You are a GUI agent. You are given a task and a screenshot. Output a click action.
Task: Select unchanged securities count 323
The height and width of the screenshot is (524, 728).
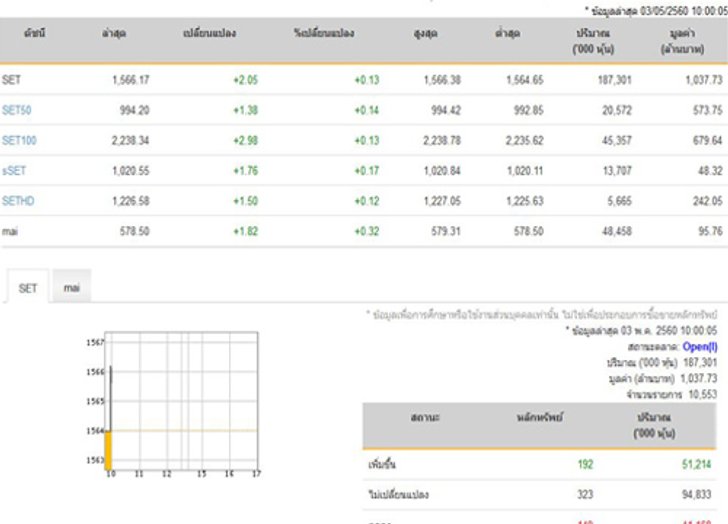click(585, 494)
